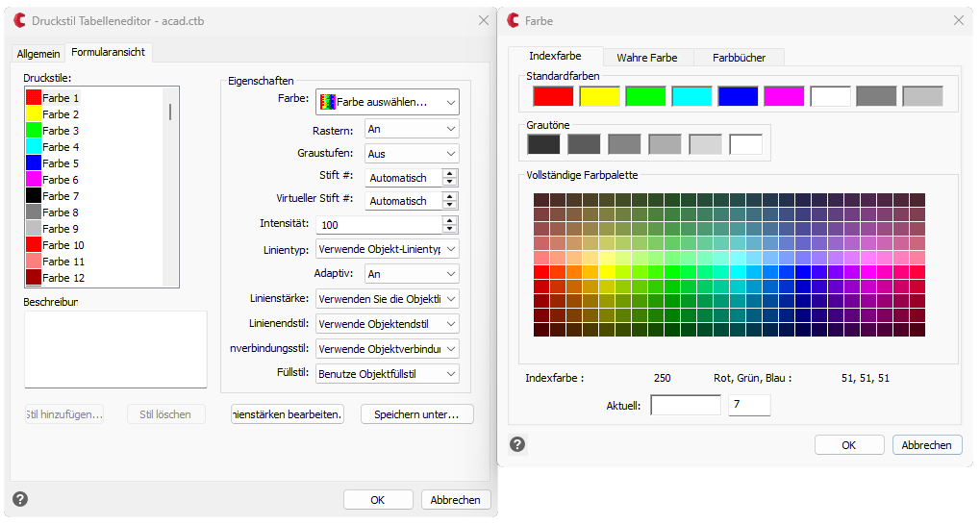Viewport: 980px width, 525px height.
Task: Select the darkest gray in Grautöne
Action: click(543, 144)
